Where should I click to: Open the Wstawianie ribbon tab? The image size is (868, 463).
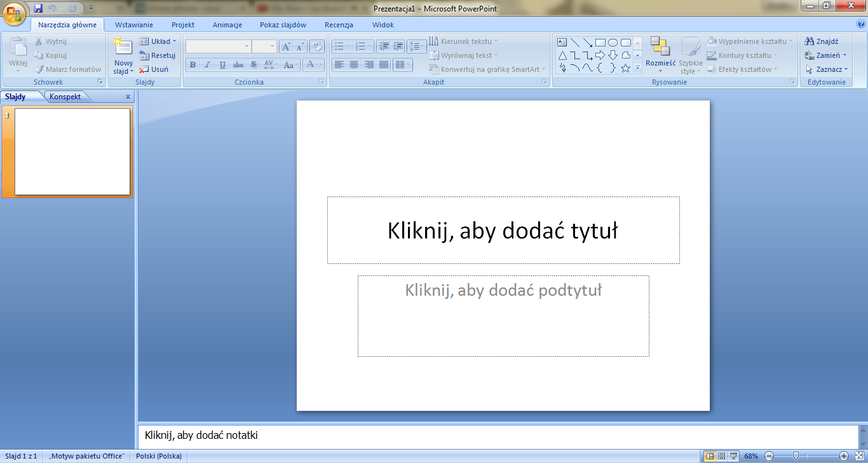[134, 25]
